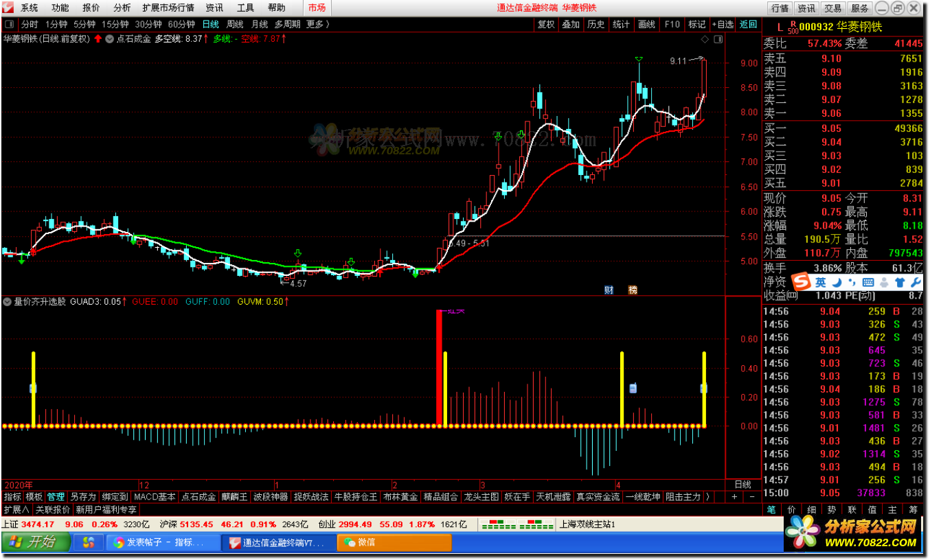The image size is (930, 560).
Task: Click the 交易 button at top right
Action: point(833,8)
